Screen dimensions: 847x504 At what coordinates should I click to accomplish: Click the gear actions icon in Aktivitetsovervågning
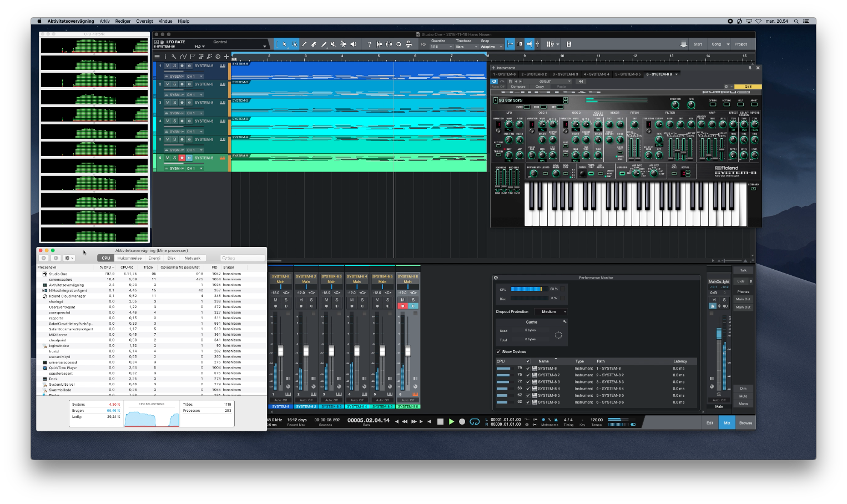[69, 258]
